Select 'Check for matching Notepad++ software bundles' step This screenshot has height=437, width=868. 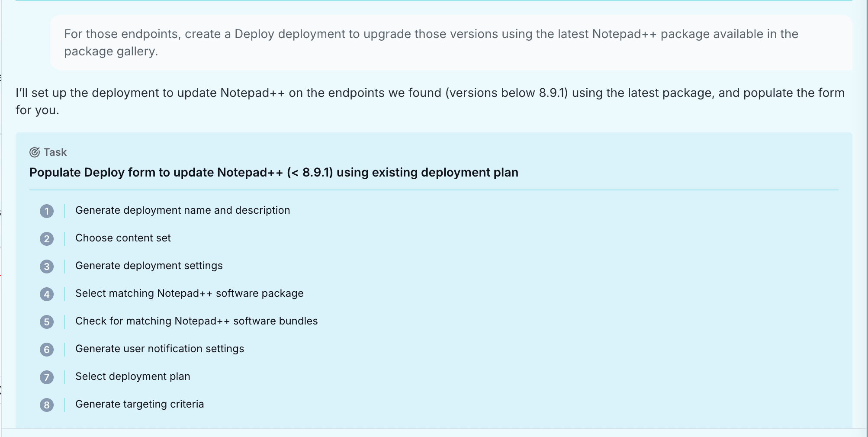[x=196, y=321]
